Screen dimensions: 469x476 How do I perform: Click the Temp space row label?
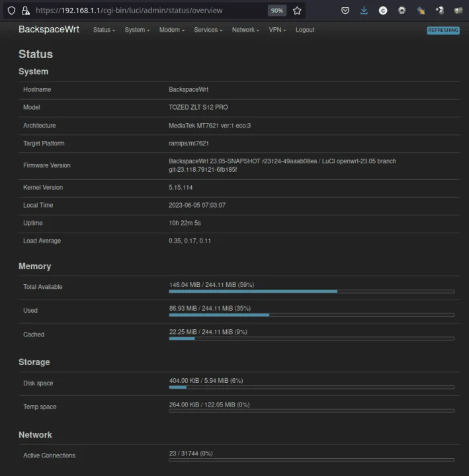click(40, 407)
